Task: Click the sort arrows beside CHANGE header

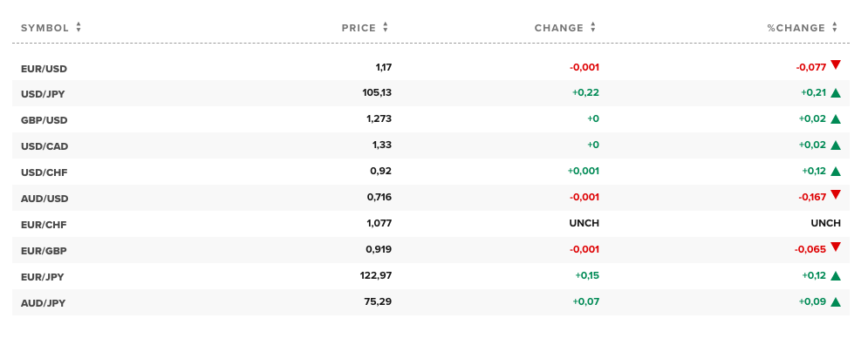Action: pos(593,27)
